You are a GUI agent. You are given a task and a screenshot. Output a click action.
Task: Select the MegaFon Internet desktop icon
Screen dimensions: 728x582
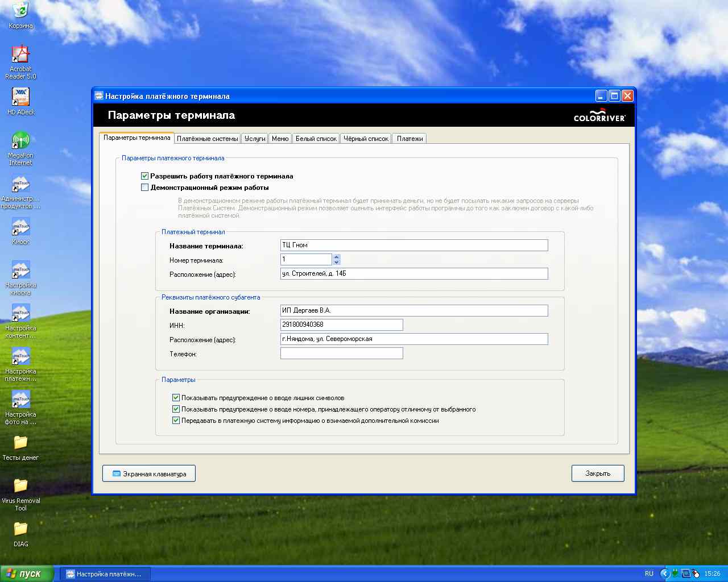pos(20,140)
